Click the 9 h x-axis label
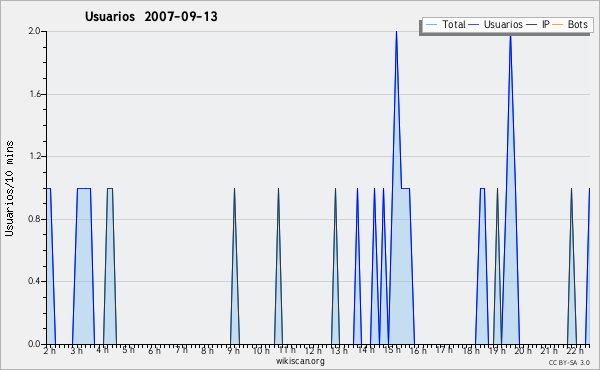Screen dimensions: 600x370 tap(233, 350)
